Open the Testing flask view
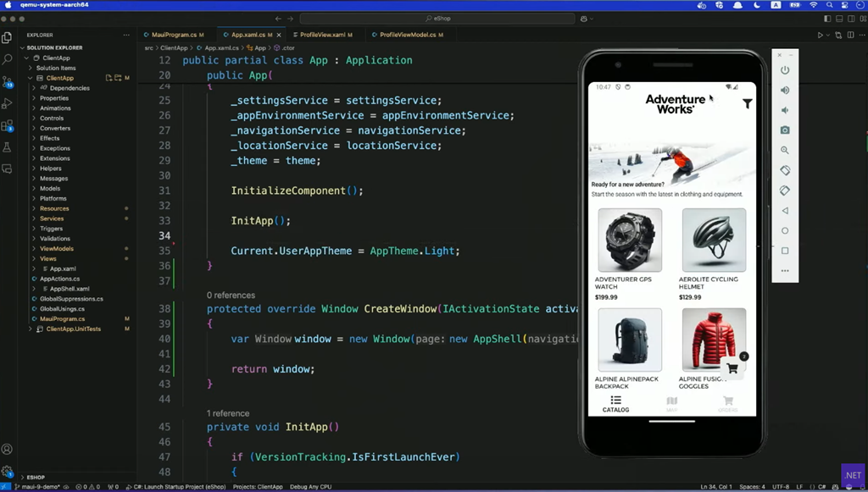Viewport: 868px width, 492px height. click(x=7, y=147)
